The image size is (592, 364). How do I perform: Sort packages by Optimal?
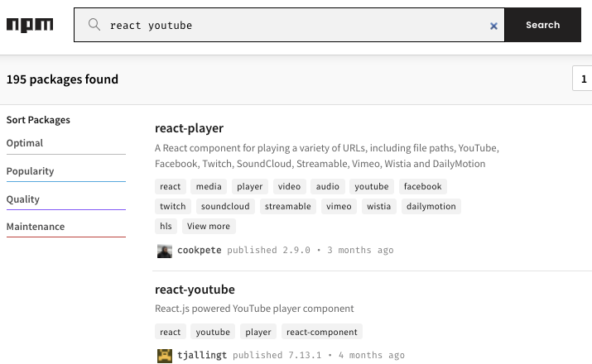[65, 144]
